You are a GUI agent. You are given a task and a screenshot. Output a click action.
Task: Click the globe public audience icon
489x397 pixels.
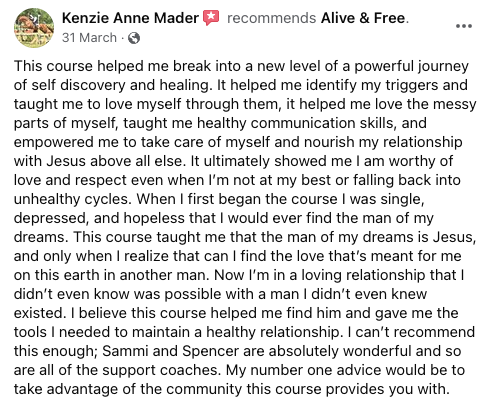pyautogui.click(x=134, y=38)
